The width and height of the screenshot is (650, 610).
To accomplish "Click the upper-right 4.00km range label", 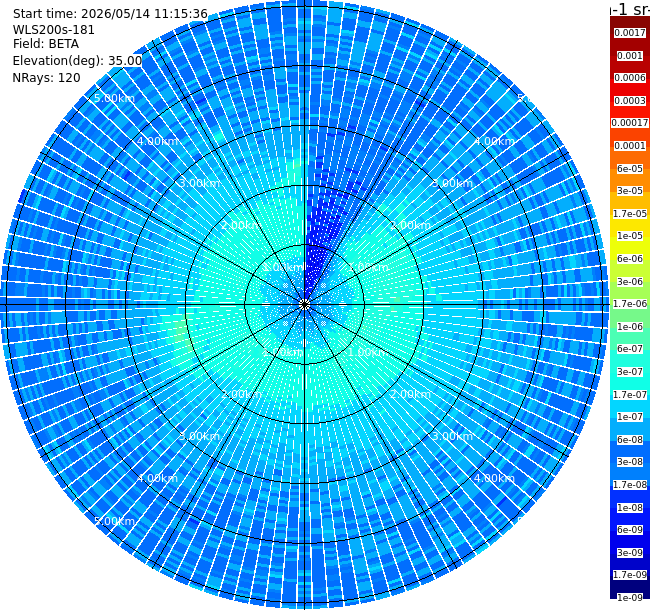I will [494, 141].
